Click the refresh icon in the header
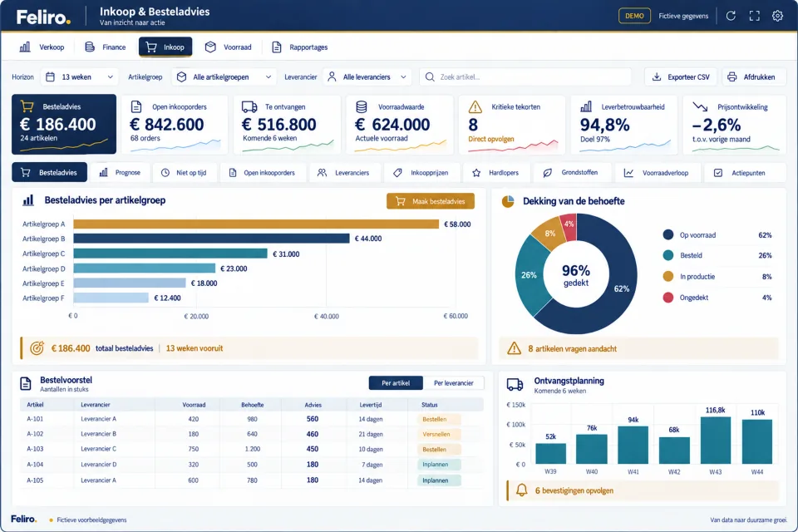Image resolution: width=798 pixels, height=532 pixels. coord(731,16)
